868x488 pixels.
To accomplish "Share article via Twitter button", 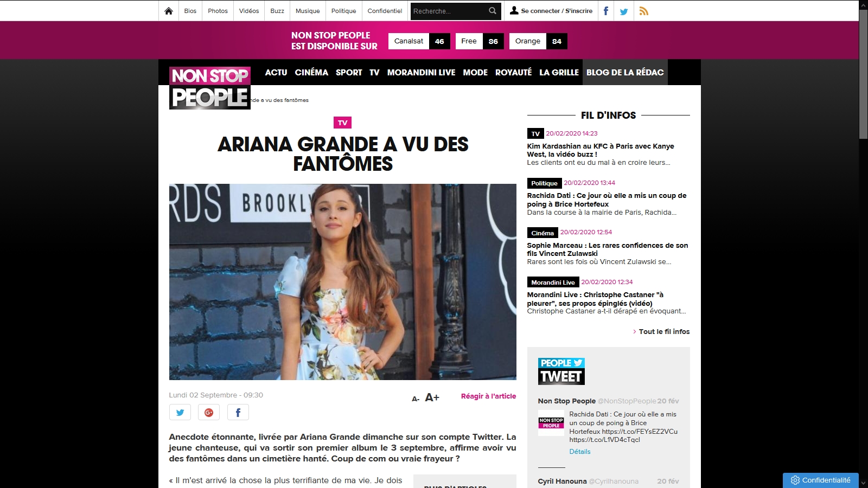I will tap(180, 412).
